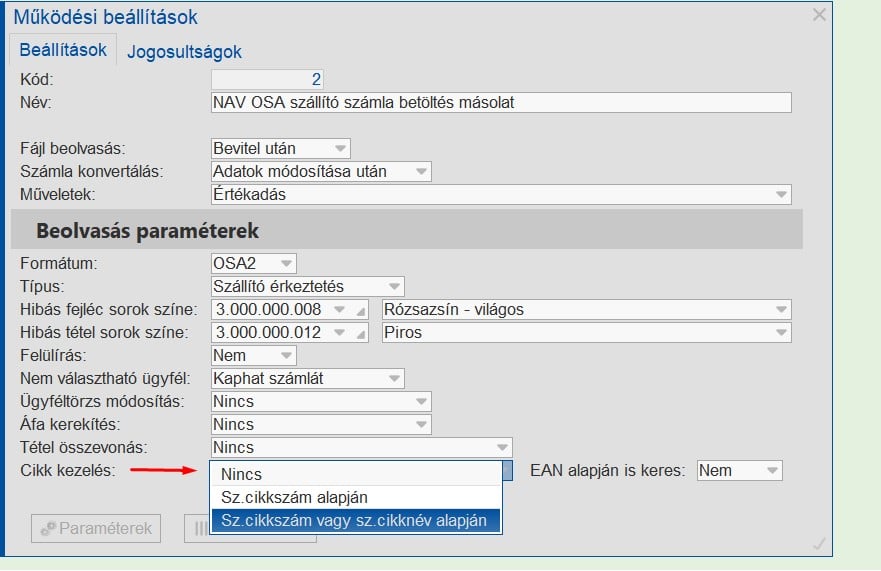Click the confirm checkmark icon at dialog corner
881x571 pixels.
click(819, 543)
